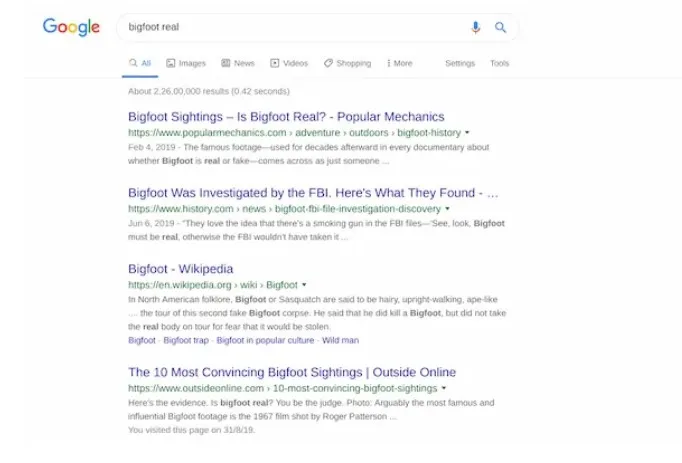Viewport: 682px width, 463px height.
Task: Open the 'Wild man' sitelink
Action: pyautogui.click(x=341, y=340)
